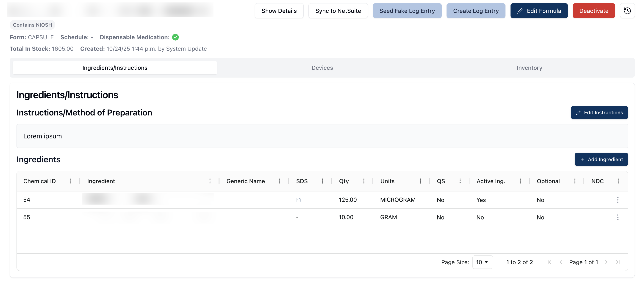This screenshot has height=286, width=644.
Task: Expand the Page Size dropdown
Action: [482, 262]
